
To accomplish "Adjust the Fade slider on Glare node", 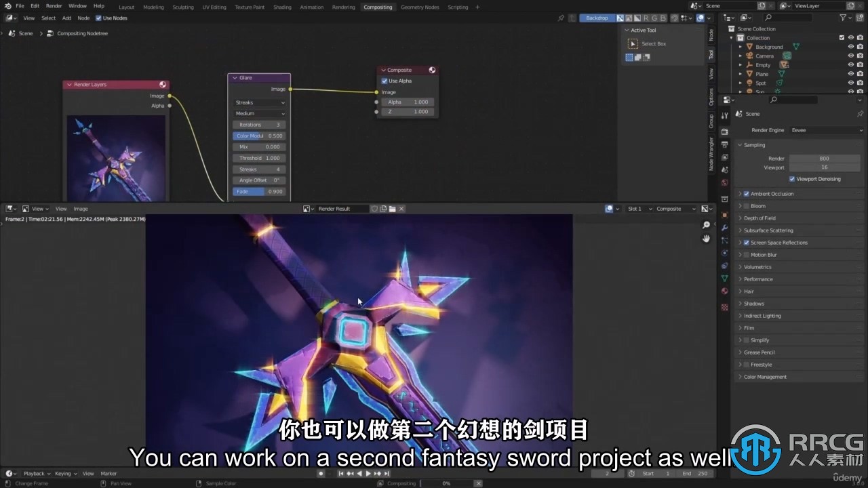I will (x=260, y=192).
